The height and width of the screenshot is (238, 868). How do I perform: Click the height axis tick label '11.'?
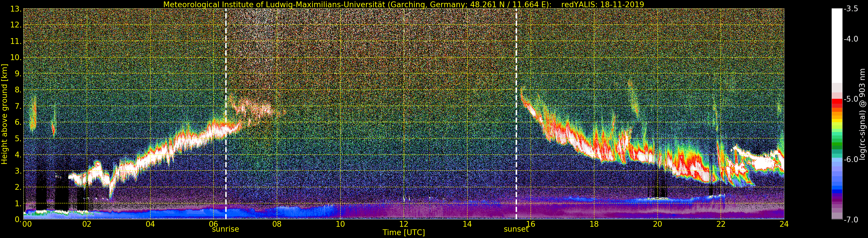click(16, 41)
